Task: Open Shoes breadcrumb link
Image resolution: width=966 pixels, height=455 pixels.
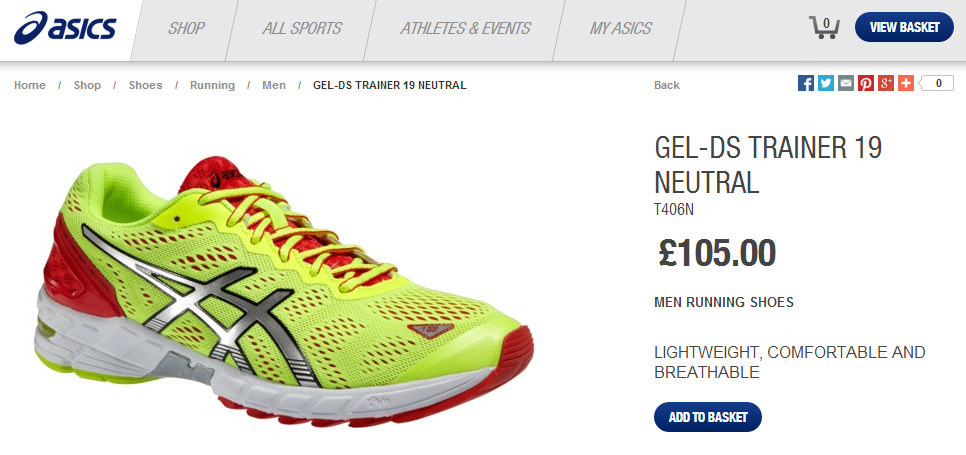Action: click(145, 85)
